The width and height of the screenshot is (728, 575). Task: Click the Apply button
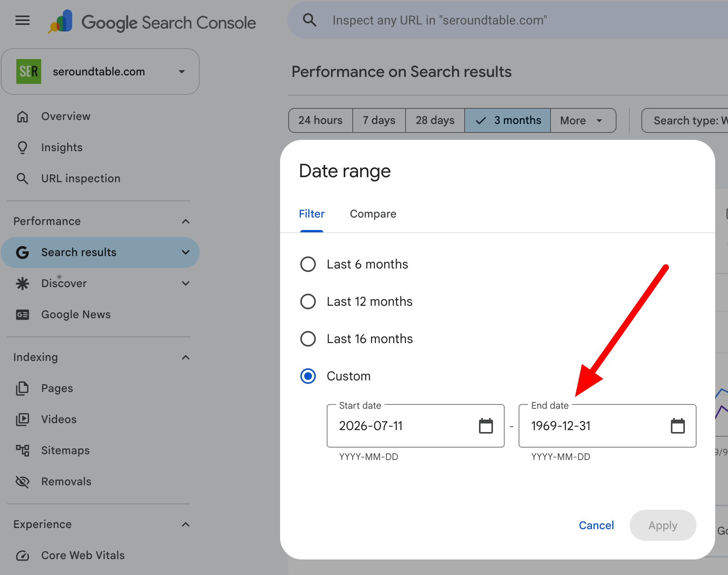click(x=663, y=525)
